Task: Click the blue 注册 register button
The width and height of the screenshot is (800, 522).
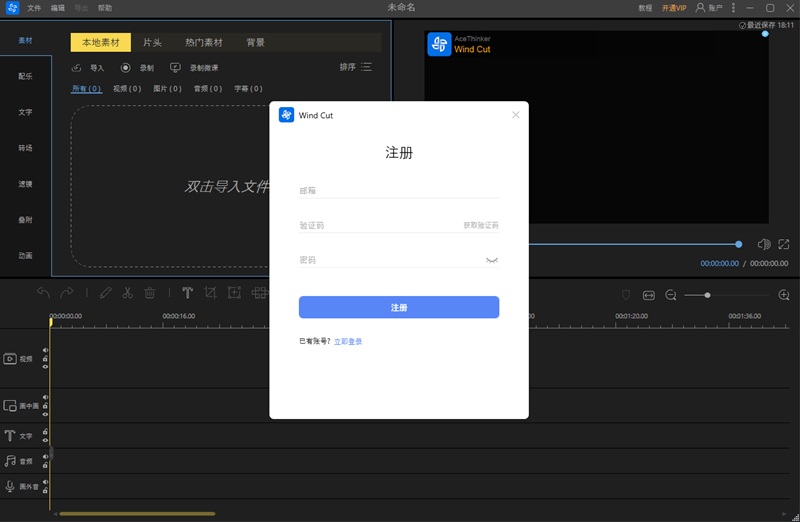Action: pyautogui.click(x=399, y=307)
